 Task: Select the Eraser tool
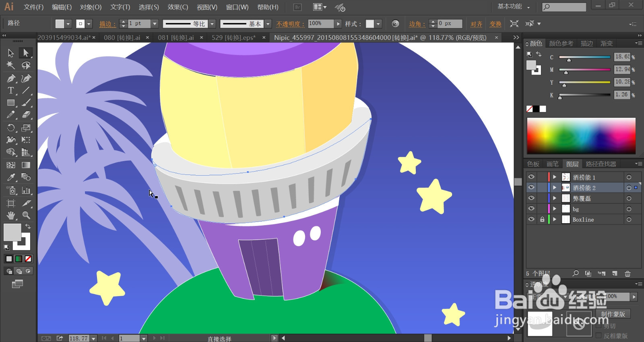pyautogui.click(x=26, y=115)
